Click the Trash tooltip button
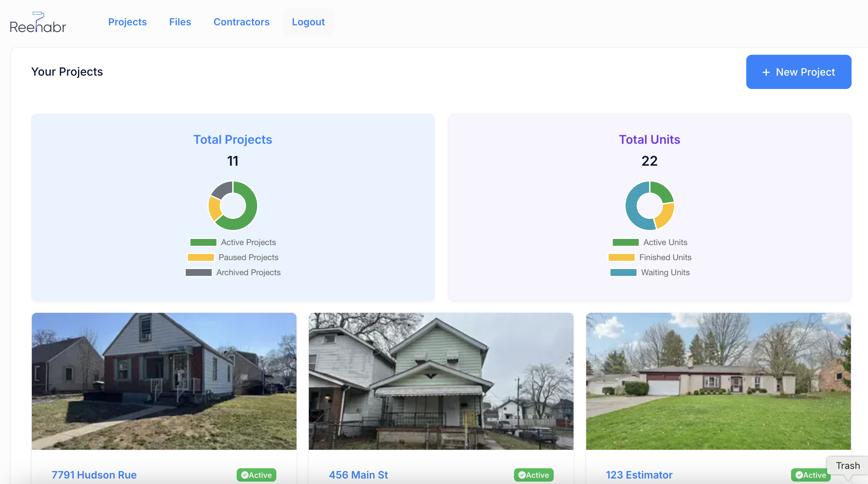The image size is (868, 484). pyautogui.click(x=848, y=466)
